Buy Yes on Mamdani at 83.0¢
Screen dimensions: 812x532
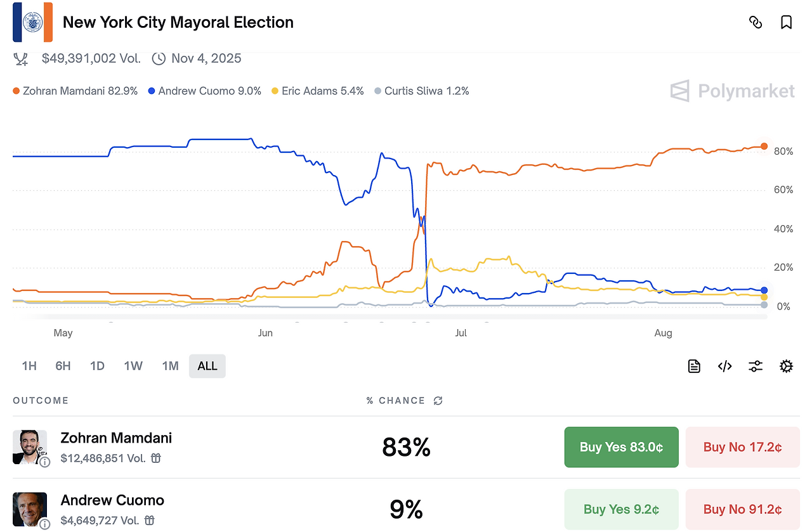[x=621, y=447]
